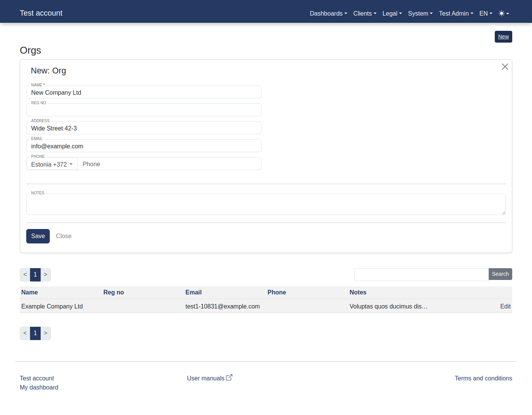Save the new organization
Image resolution: width=532 pixels, height=415 pixels.
38,236
